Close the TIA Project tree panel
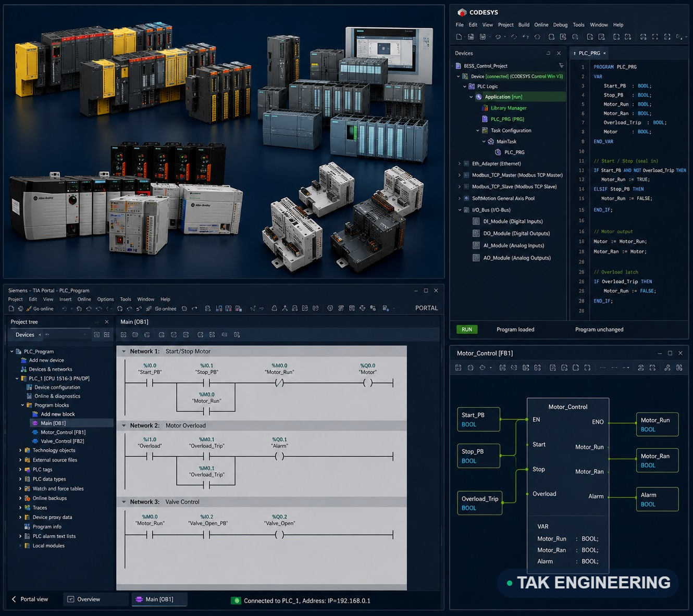This screenshot has height=616, width=693. (x=107, y=322)
